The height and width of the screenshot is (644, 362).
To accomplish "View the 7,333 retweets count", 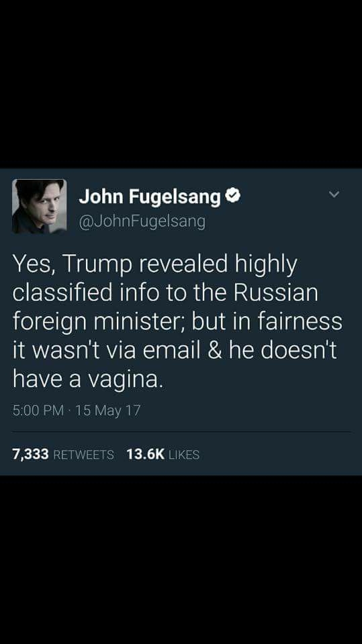I will click(x=30, y=454).
